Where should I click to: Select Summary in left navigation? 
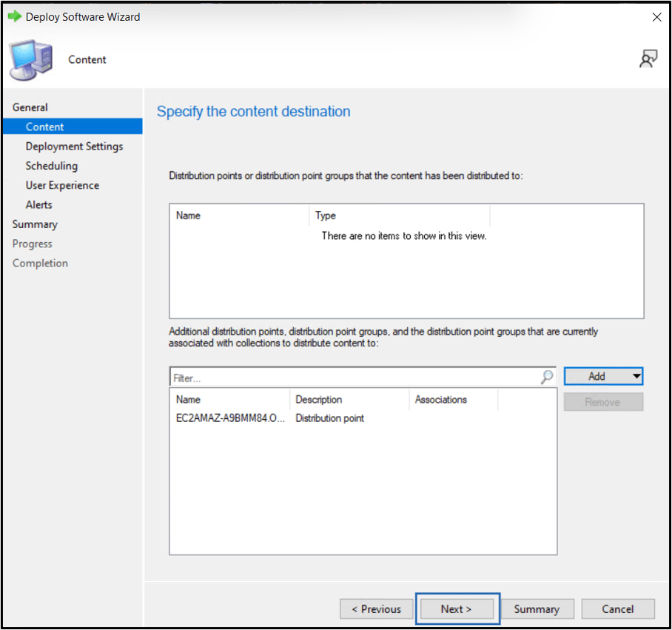(35, 224)
